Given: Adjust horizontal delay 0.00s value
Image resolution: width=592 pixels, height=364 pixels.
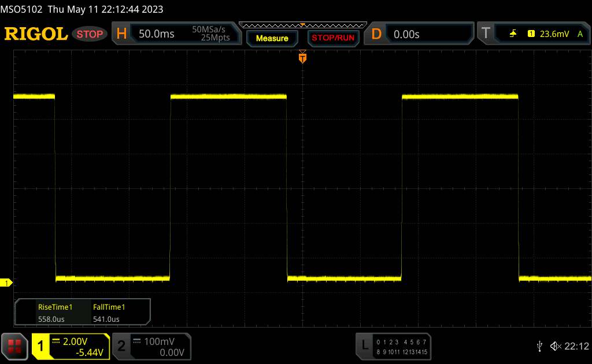Looking at the screenshot, I should tap(406, 34).
